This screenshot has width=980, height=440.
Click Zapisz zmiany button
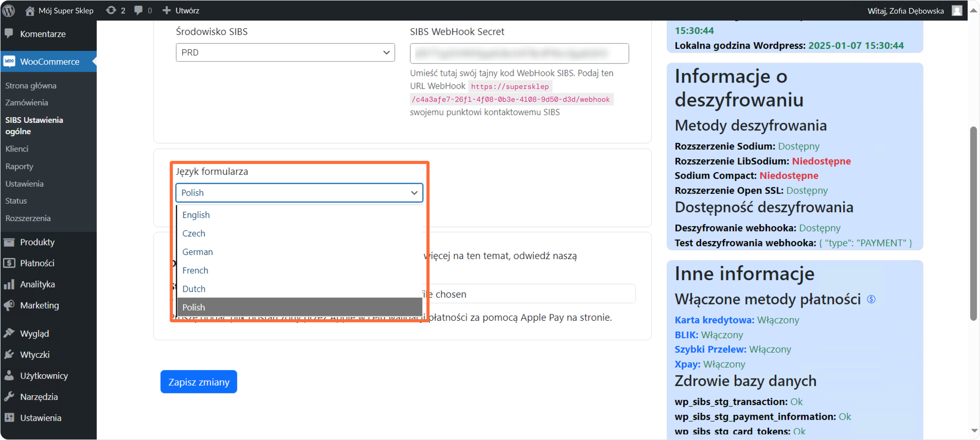point(199,381)
